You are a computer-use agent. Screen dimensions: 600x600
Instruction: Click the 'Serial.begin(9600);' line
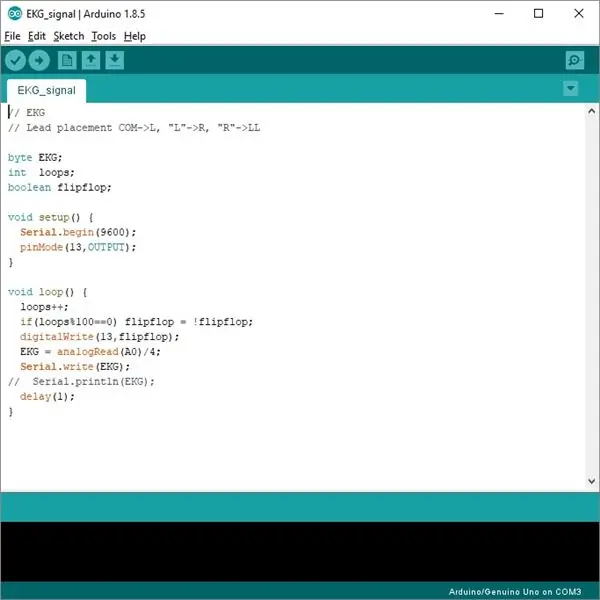78,232
